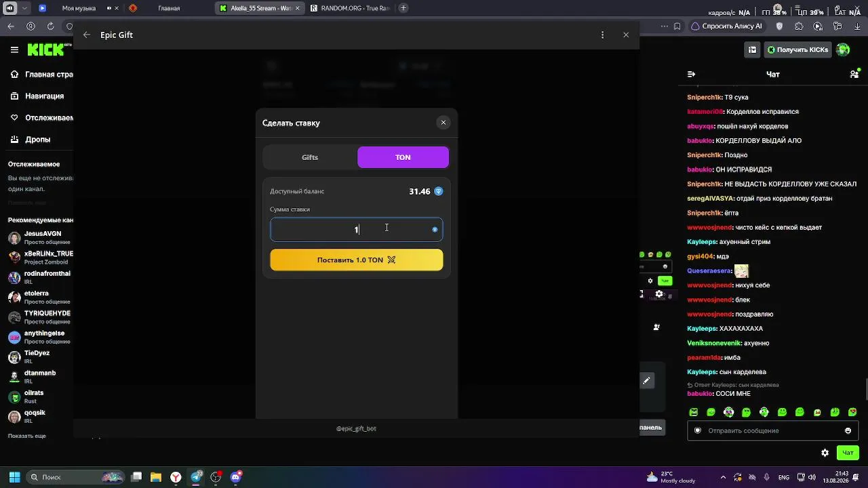
Task: Open chat users list icon
Action: [x=854, y=74]
